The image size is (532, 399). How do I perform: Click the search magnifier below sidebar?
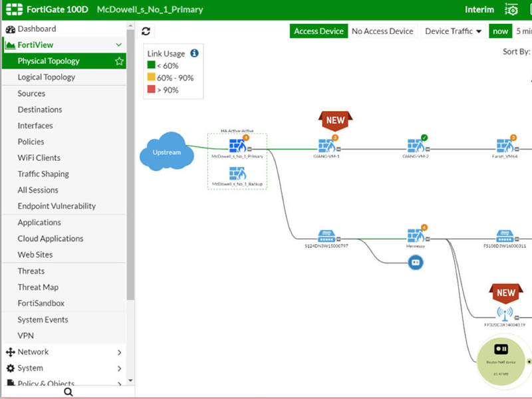(68, 392)
